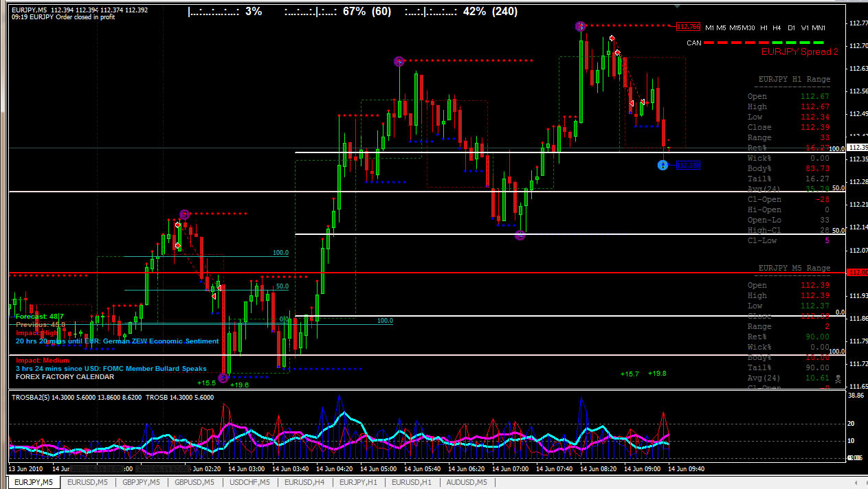868x489 pixels.
Task: Click the purple dollar marker next to +15.5
Action: (x=223, y=378)
